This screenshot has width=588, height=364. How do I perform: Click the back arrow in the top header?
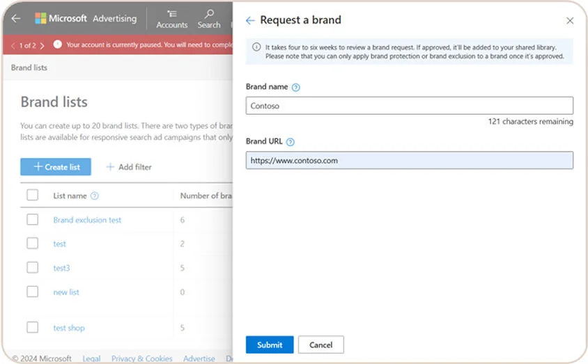16,19
